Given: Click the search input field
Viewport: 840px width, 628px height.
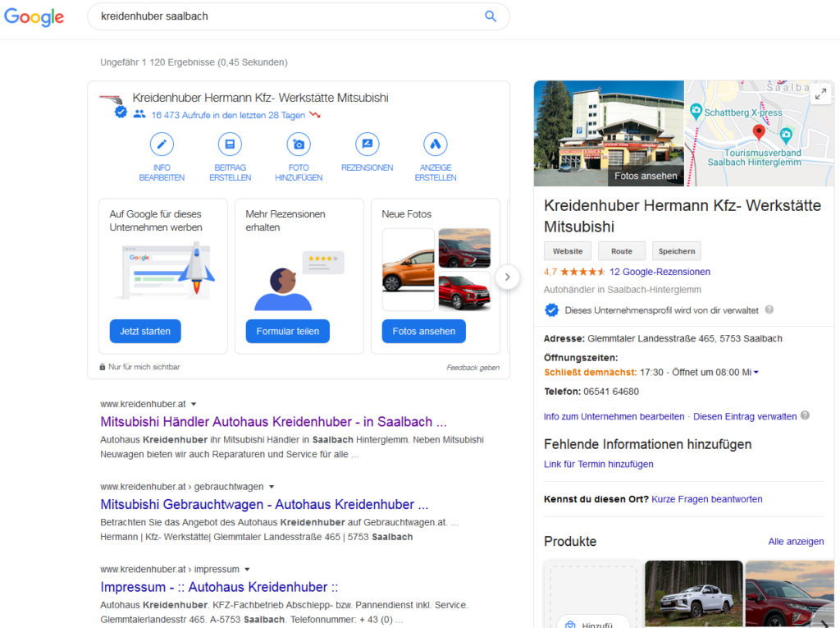Looking at the screenshot, I should (x=290, y=16).
